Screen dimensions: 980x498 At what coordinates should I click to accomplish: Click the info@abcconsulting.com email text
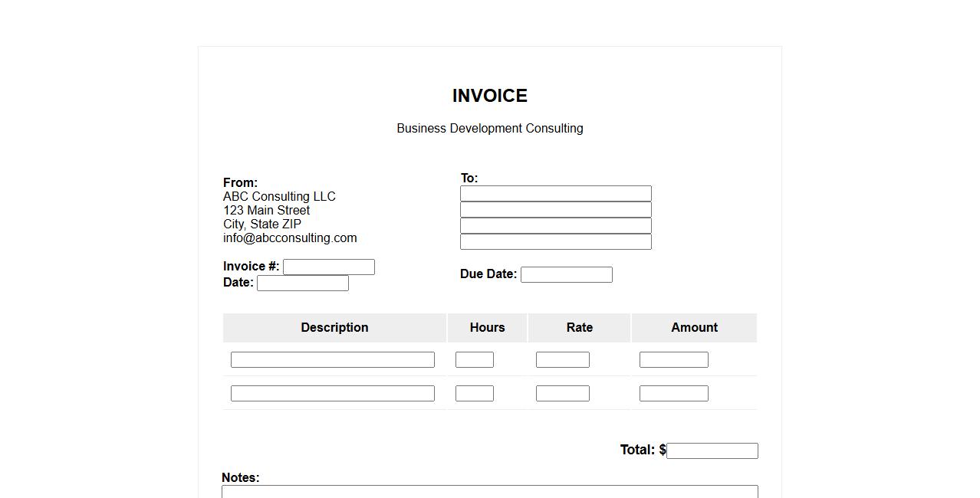click(x=290, y=238)
